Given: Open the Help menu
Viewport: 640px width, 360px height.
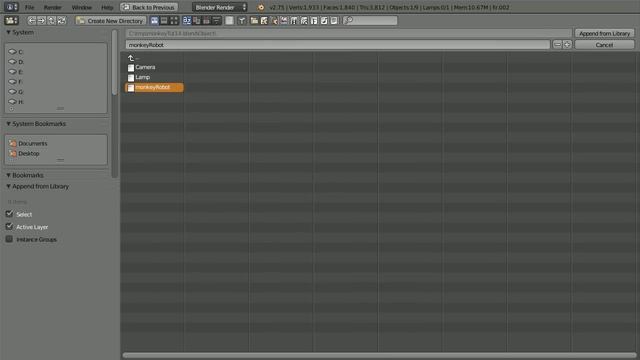Looking at the screenshot, I should [107, 7].
